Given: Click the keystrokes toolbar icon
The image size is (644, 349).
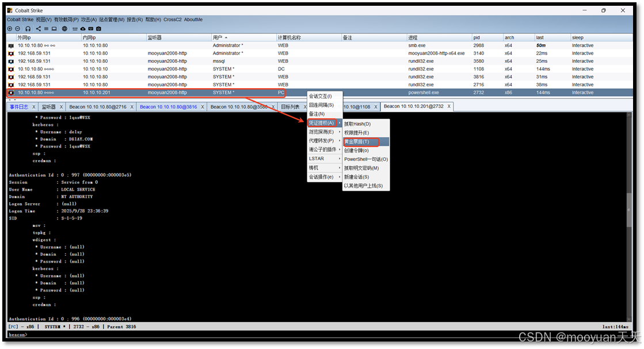Looking at the screenshot, I should click(75, 29).
